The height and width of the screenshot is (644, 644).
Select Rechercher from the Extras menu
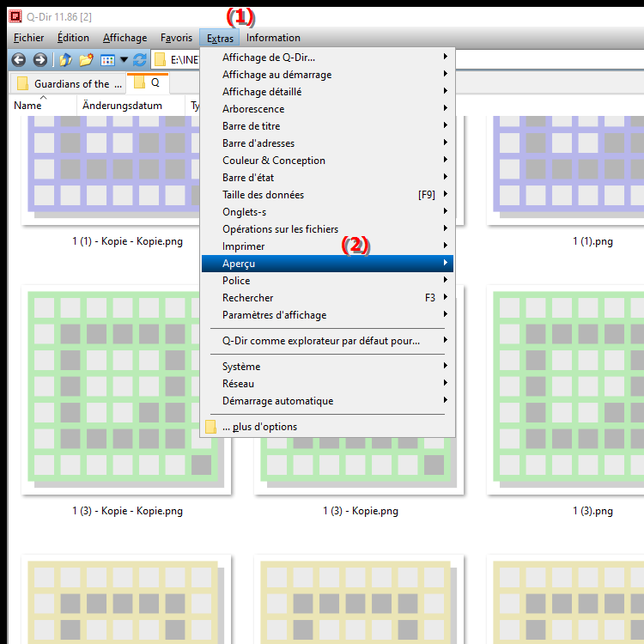(326, 298)
